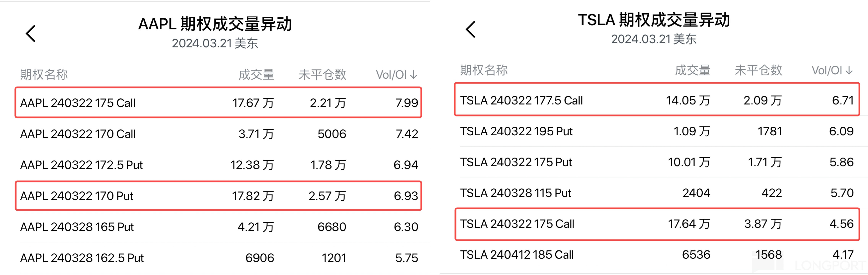Sort TSLA options by 成交量 column
868x275 pixels.
tap(692, 70)
